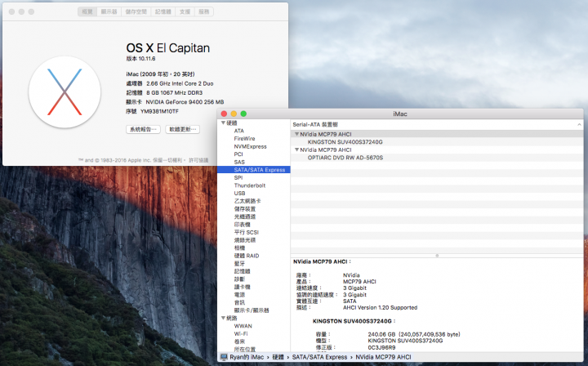The height and width of the screenshot is (366, 588).
Task: Close the iMac System Information window
Action: point(224,114)
